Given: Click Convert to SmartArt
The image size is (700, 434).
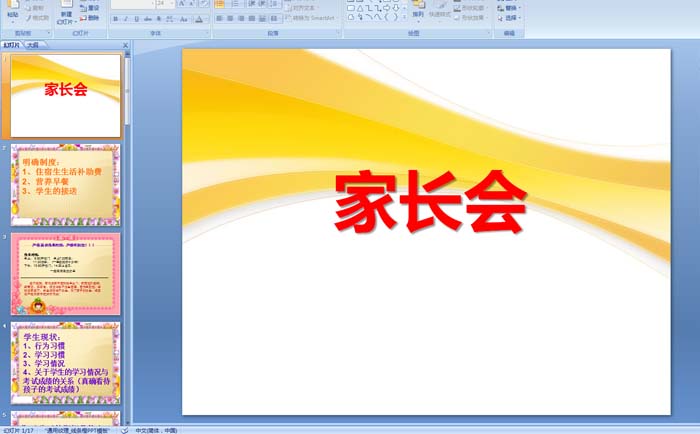Looking at the screenshot, I should pyautogui.click(x=312, y=18).
